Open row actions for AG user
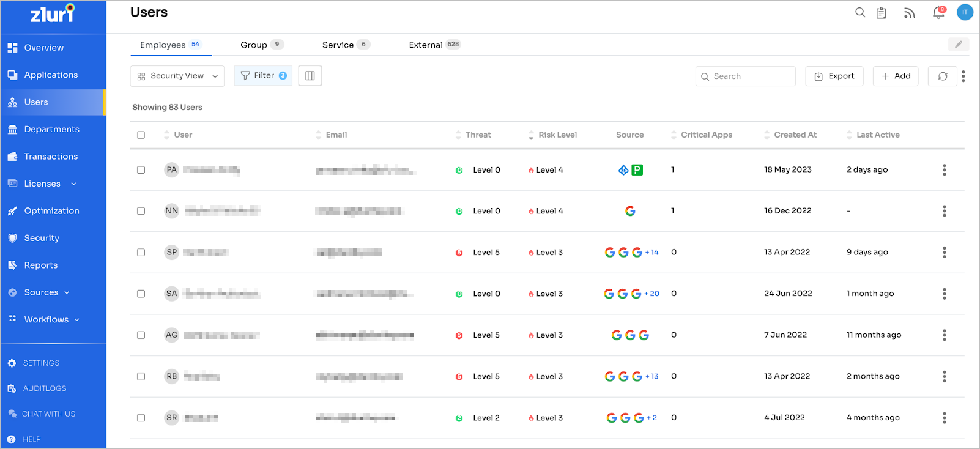 [945, 335]
